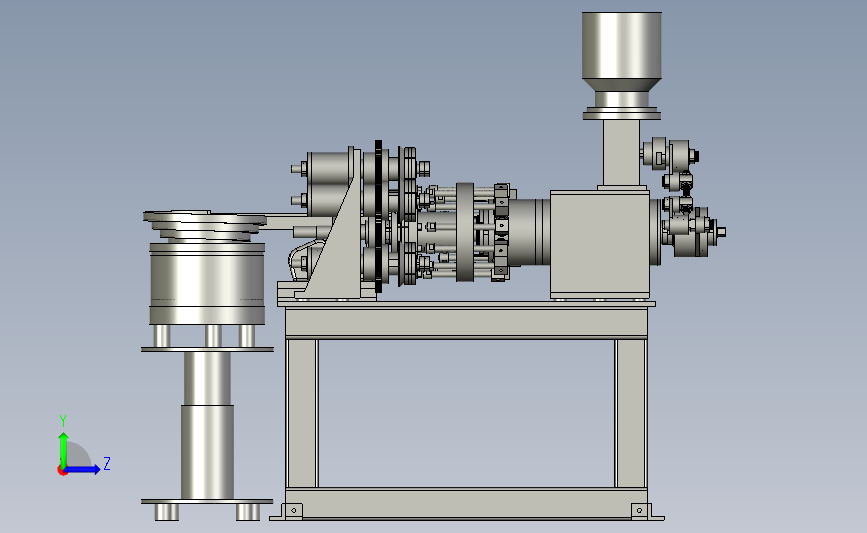
Task: Select the vibratory bowl feeder drum on the left
Action: pyautogui.click(x=207, y=283)
